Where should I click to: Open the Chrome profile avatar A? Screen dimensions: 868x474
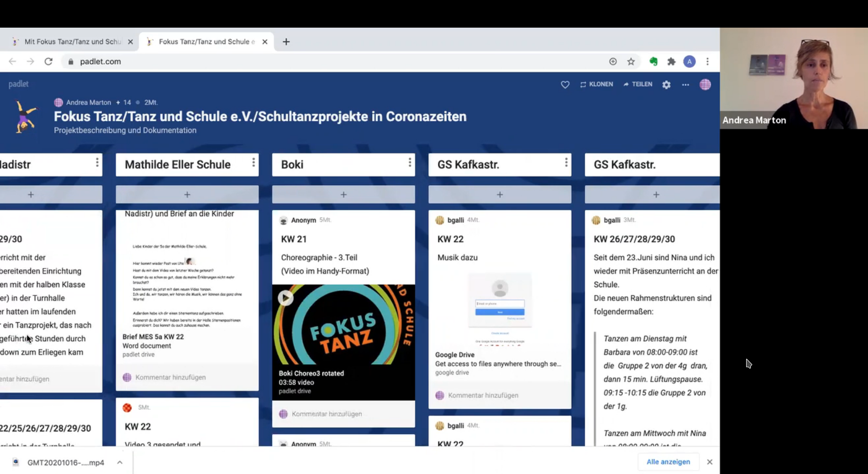click(x=689, y=61)
